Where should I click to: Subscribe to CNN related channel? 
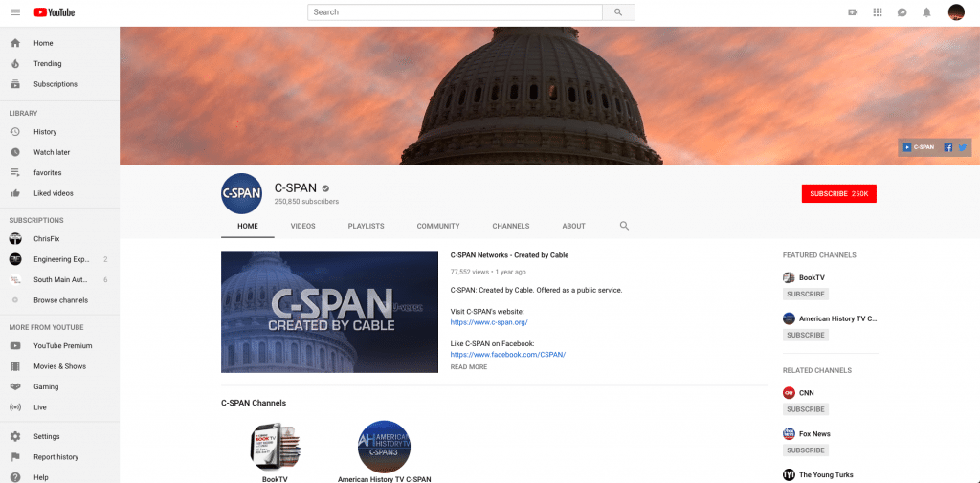806,409
